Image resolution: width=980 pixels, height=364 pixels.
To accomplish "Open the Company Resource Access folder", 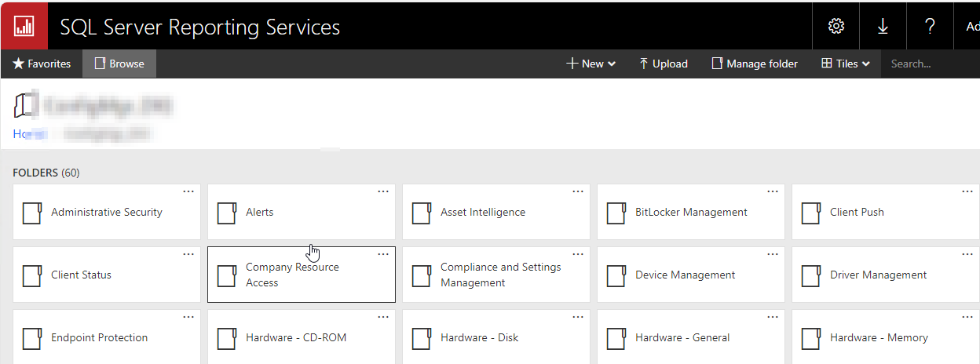I will [302, 275].
